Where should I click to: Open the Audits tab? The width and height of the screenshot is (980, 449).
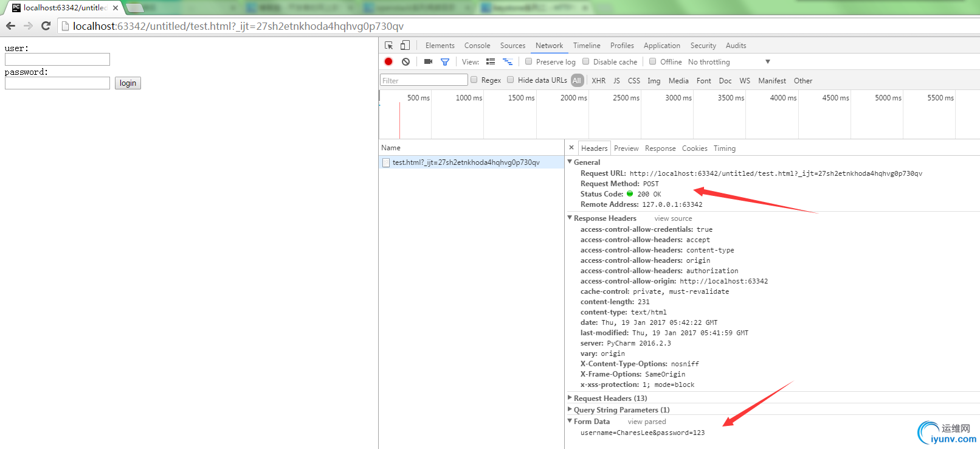(736, 46)
